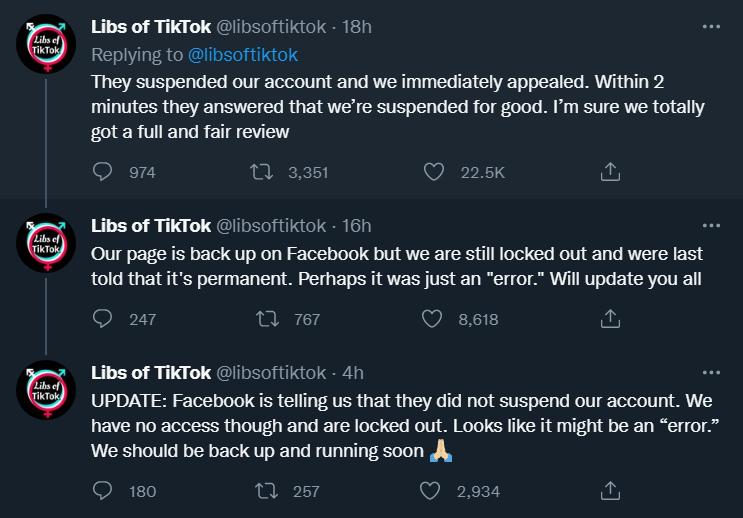Open more options on the 16h tweet
Viewport: 743px width, 518px height.
(711, 226)
